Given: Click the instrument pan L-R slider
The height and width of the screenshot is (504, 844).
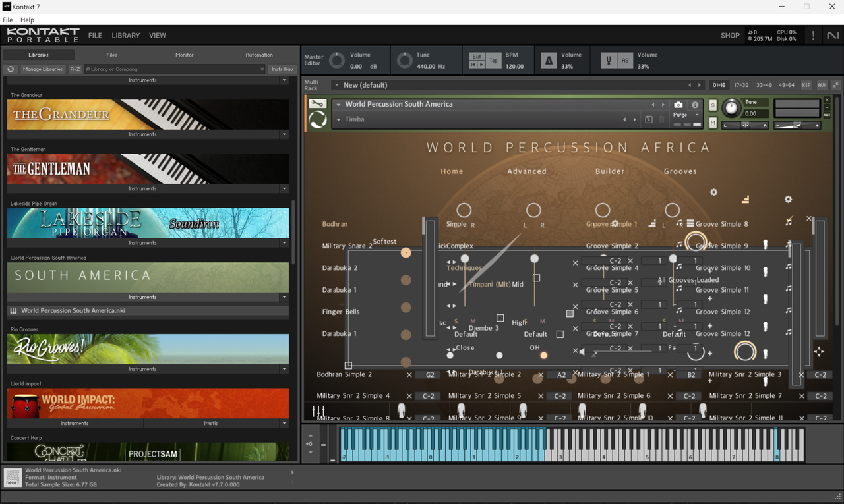Looking at the screenshot, I should [x=745, y=125].
